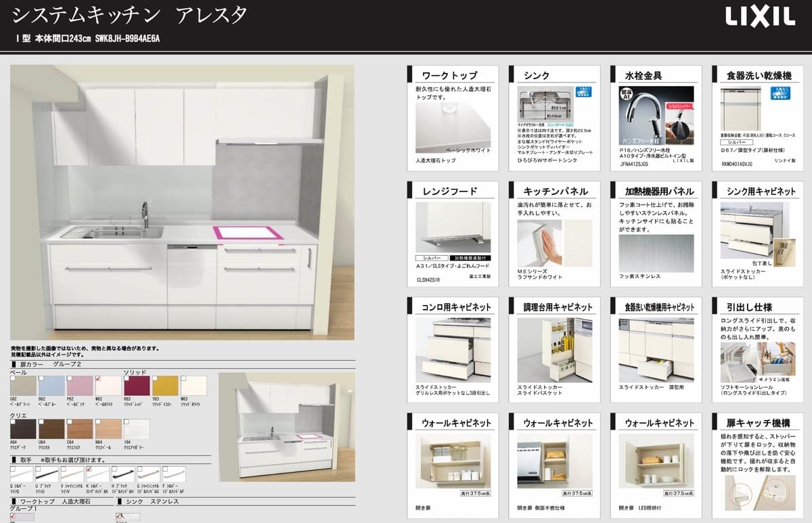Open the レンジフード range hood photo
Viewport: 812px width, 523px height.
453,228
